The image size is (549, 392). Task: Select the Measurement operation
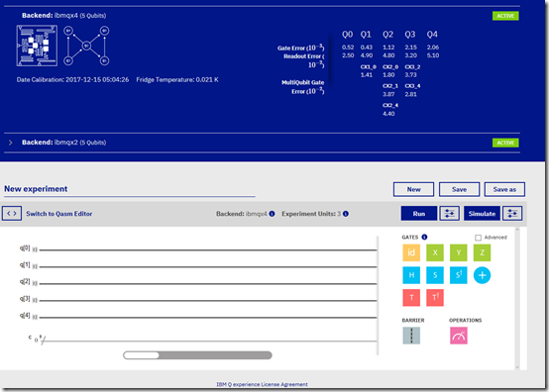(458, 336)
